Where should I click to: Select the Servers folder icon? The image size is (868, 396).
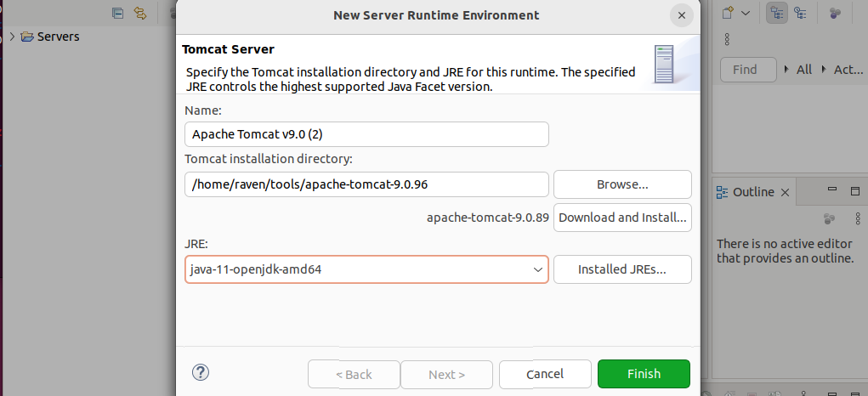click(x=27, y=37)
